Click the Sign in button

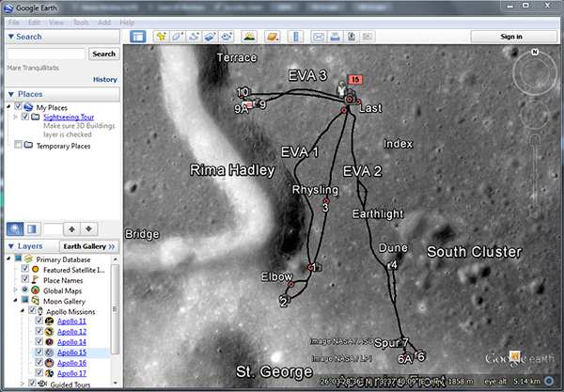point(510,37)
